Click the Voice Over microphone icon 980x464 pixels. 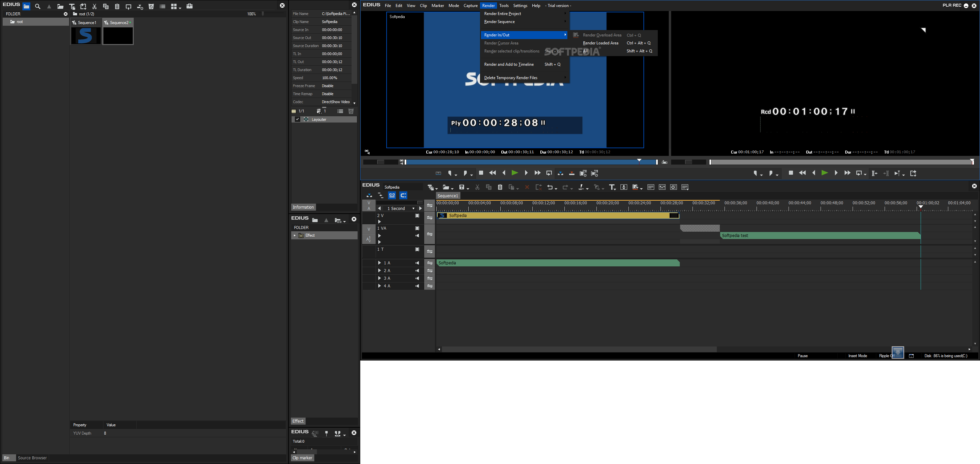click(624, 187)
